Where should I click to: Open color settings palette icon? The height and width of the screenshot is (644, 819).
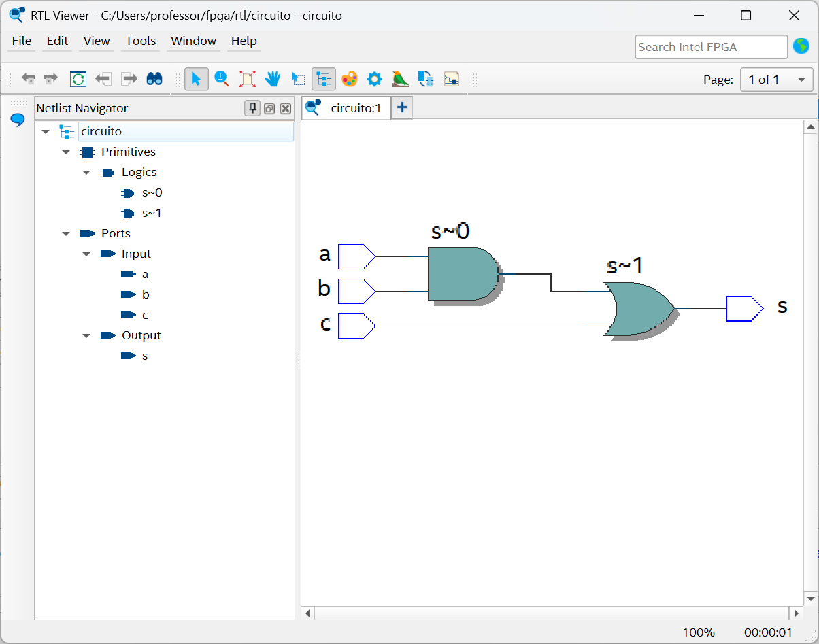tap(349, 79)
